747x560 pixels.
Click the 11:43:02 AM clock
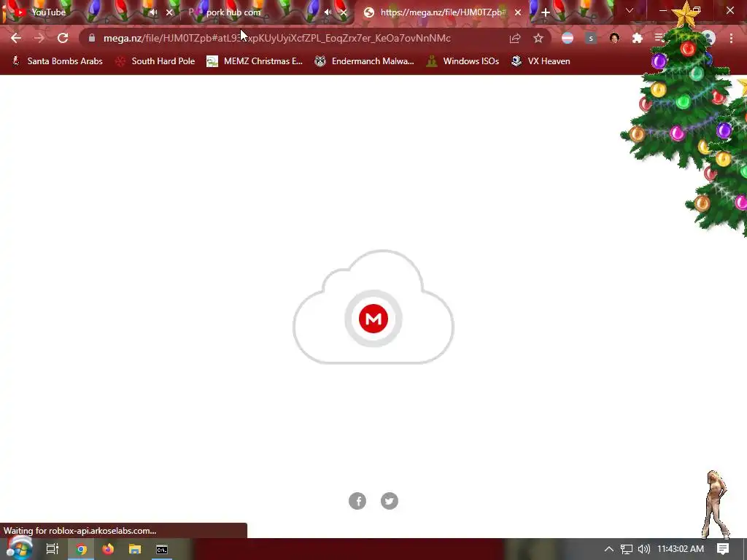(x=681, y=549)
